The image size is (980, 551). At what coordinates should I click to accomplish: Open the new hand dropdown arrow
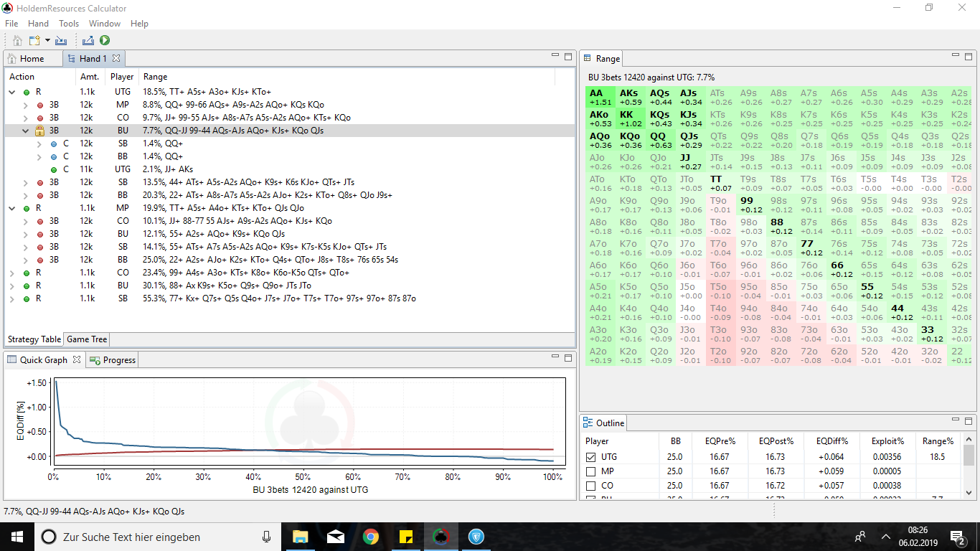pos(47,41)
